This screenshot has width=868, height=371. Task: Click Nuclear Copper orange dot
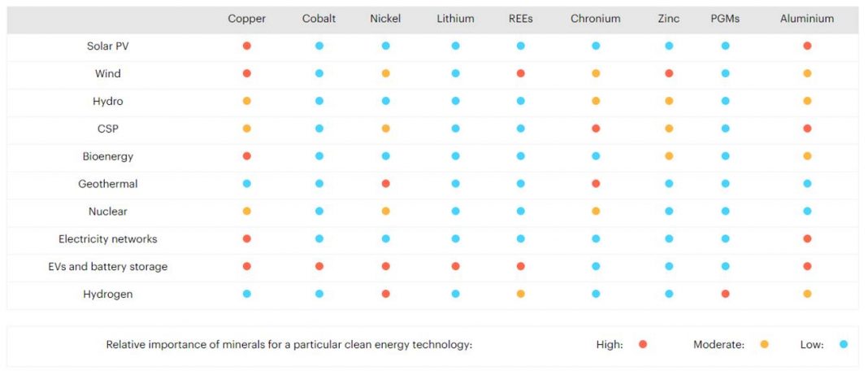click(x=247, y=212)
